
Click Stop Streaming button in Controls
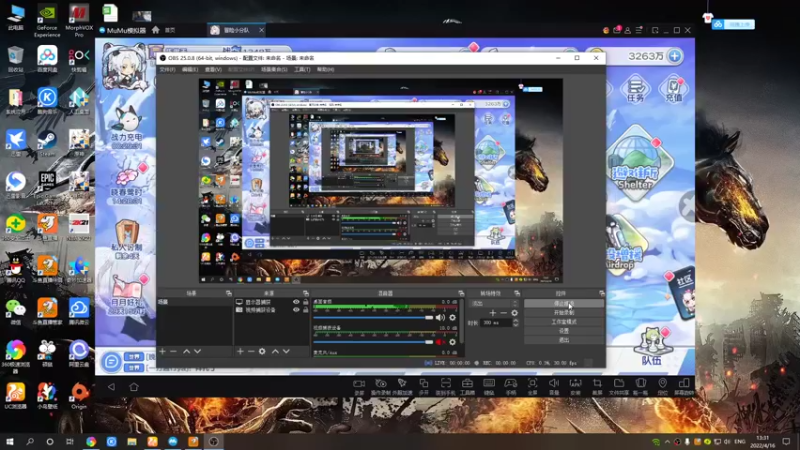tap(564, 303)
